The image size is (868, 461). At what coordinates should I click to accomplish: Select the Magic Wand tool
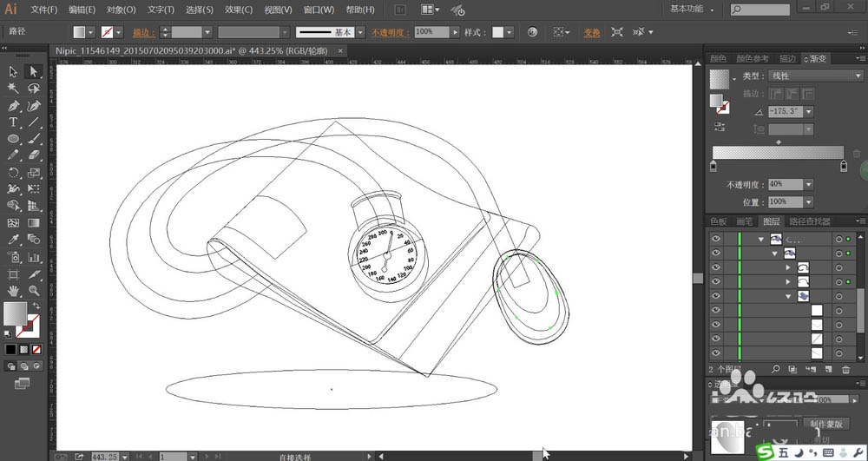click(14, 89)
